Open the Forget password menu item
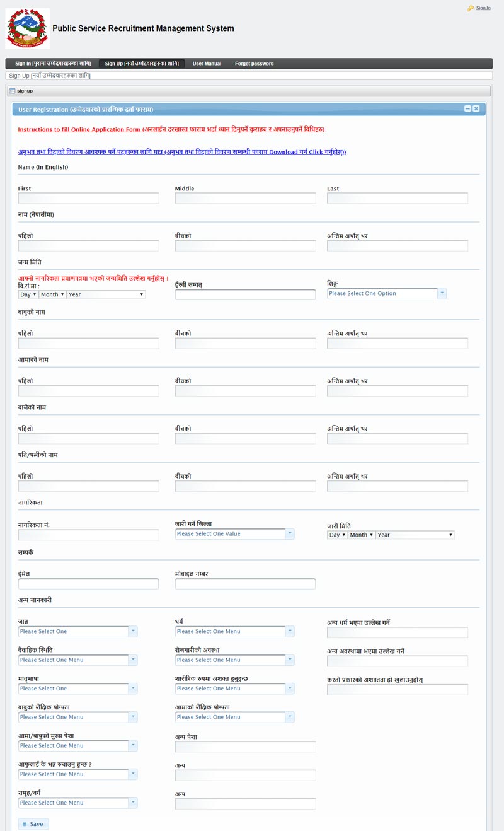The height and width of the screenshot is (831, 504). pos(255,64)
